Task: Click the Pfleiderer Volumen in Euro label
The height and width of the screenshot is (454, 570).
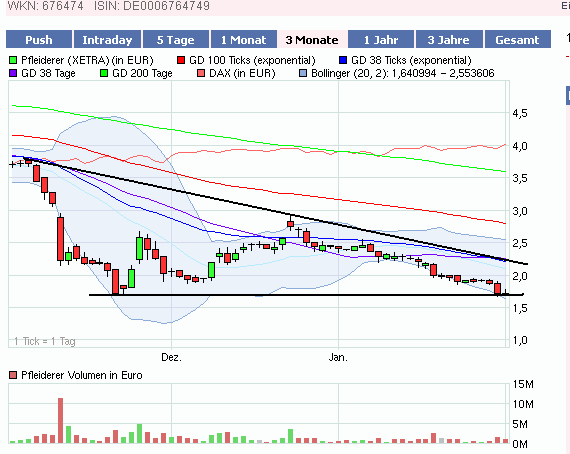Action: [x=82, y=375]
